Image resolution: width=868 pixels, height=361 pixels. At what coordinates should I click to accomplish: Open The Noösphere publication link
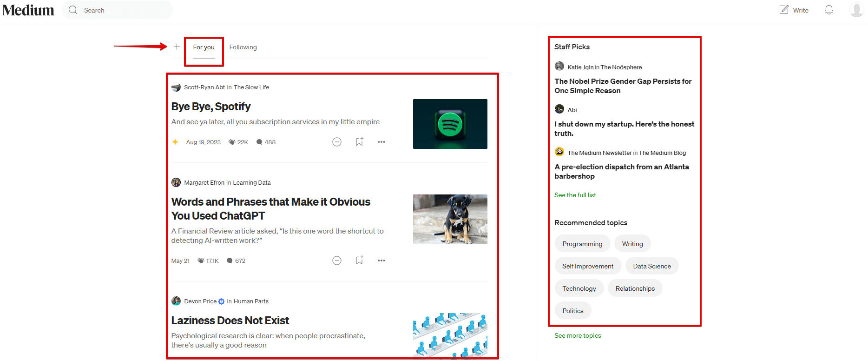click(621, 67)
